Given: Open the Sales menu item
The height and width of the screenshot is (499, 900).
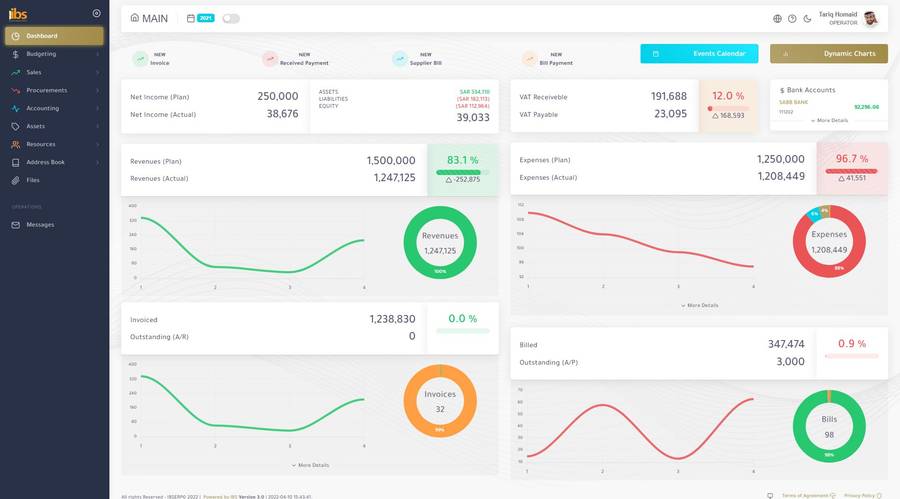Looking at the screenshot, I should point(54,72).
